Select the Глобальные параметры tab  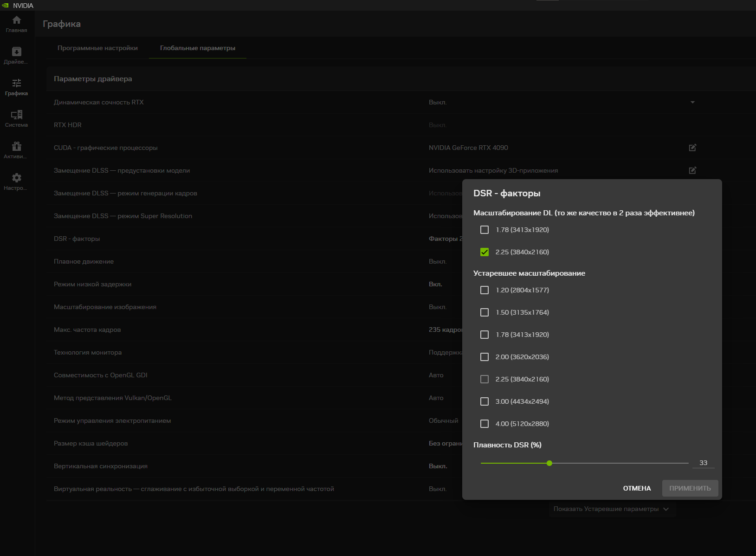coord(198,48)
